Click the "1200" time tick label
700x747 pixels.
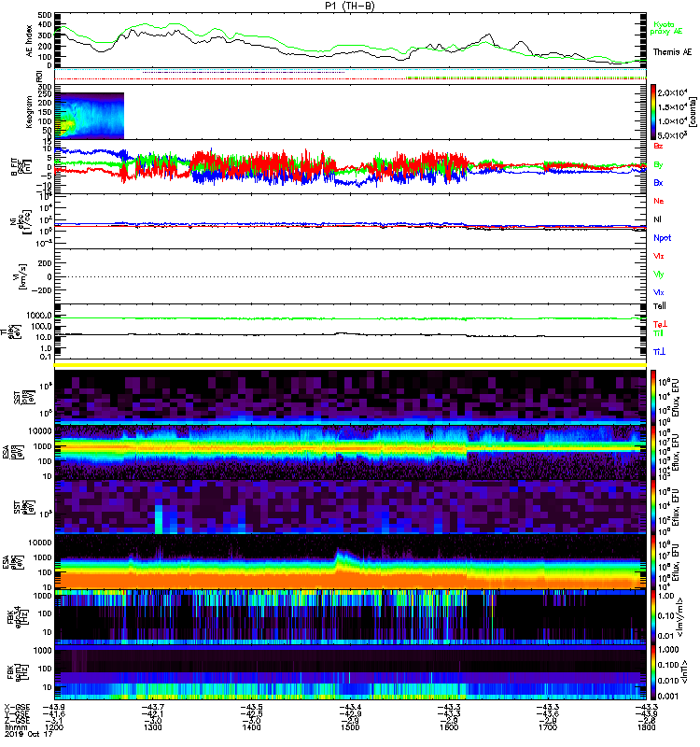pos(54,727)
